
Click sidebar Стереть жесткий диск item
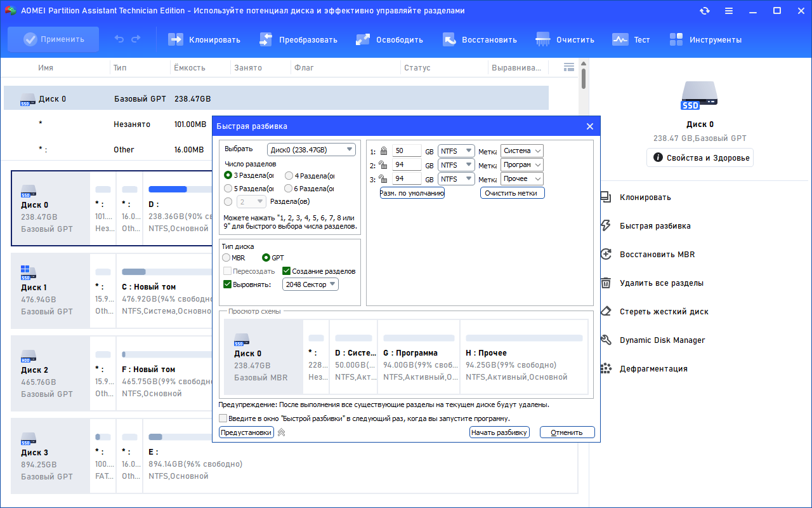point(655,312)
